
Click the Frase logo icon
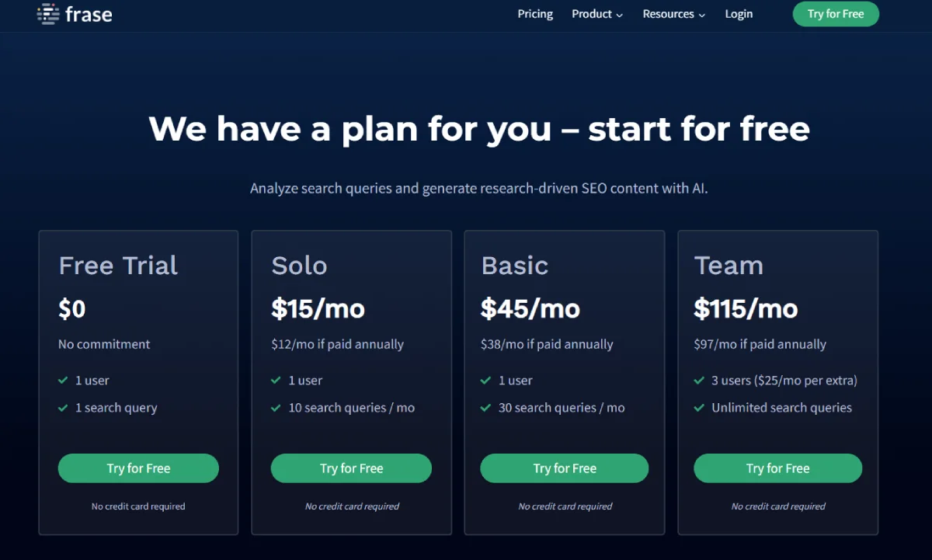tap(48, 14)
